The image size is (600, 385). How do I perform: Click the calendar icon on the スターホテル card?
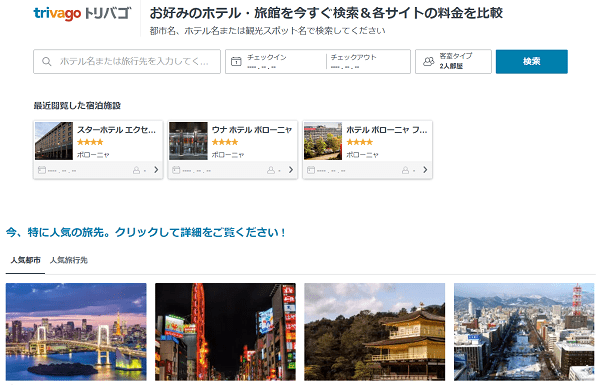pyautogui.click(x=42, y=170)
